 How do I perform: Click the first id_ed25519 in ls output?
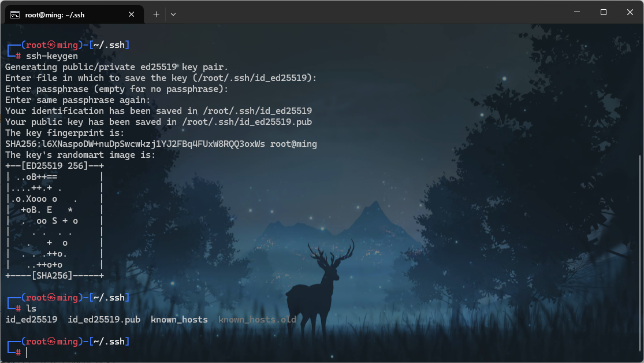(x=31, y=320)
